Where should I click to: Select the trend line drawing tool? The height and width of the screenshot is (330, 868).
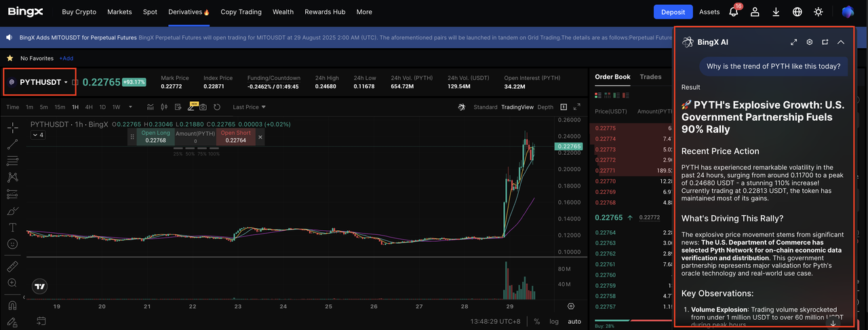coord(12,144)
